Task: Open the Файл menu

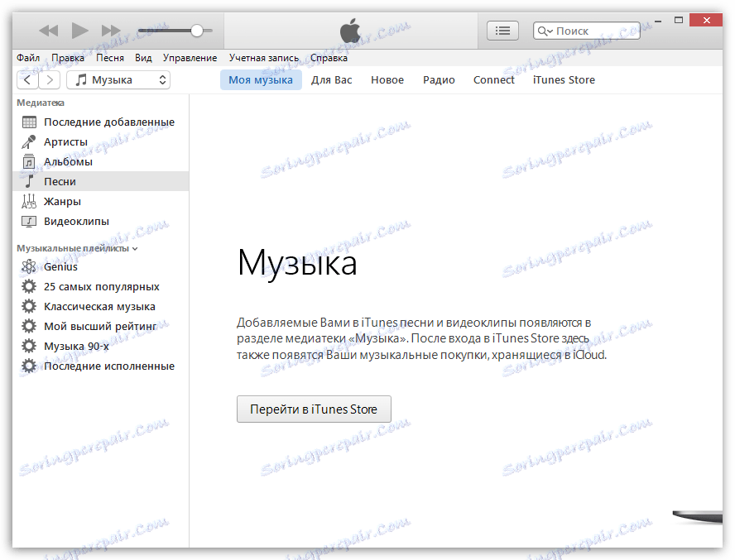Action: point(28,58)
